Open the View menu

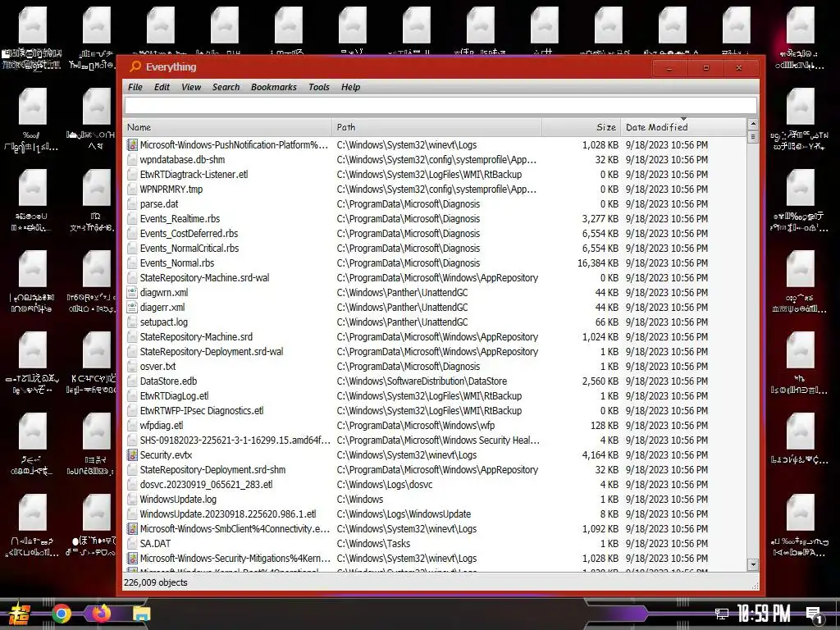[x=190, y=87]
